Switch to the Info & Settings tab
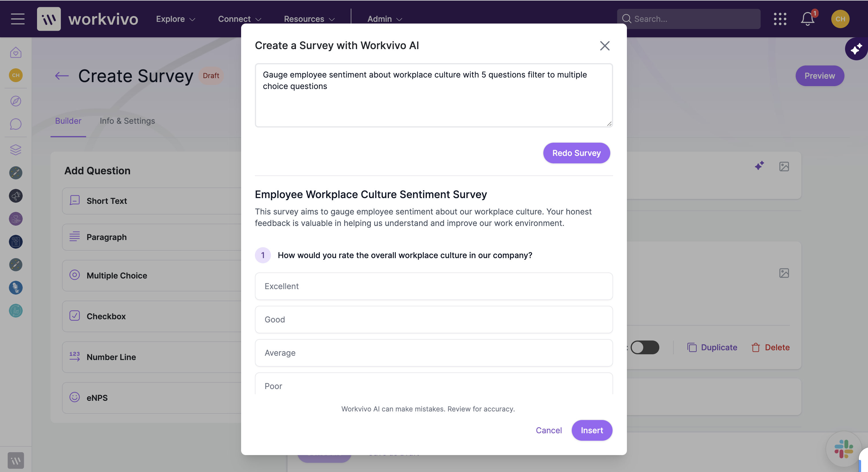Viewport: 868px width, 472px height. point(127,121)
